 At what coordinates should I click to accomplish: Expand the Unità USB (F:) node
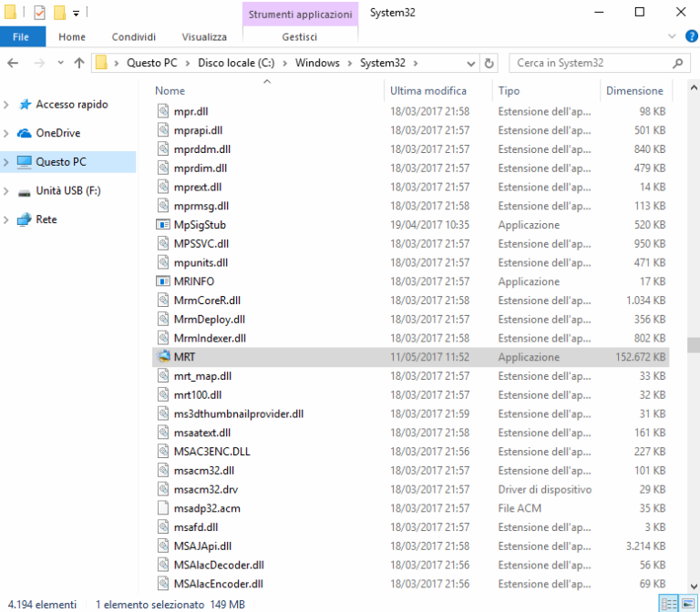[x=5, y=191]
